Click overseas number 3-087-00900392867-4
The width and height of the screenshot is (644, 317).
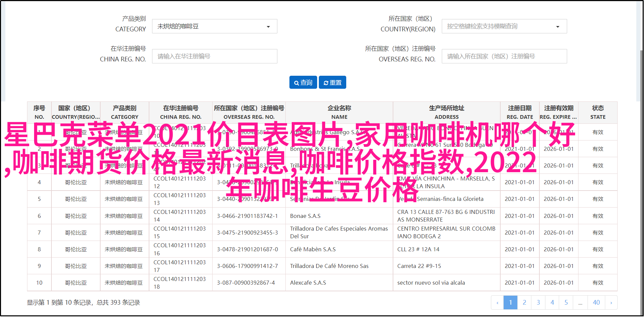coord(246,283)
